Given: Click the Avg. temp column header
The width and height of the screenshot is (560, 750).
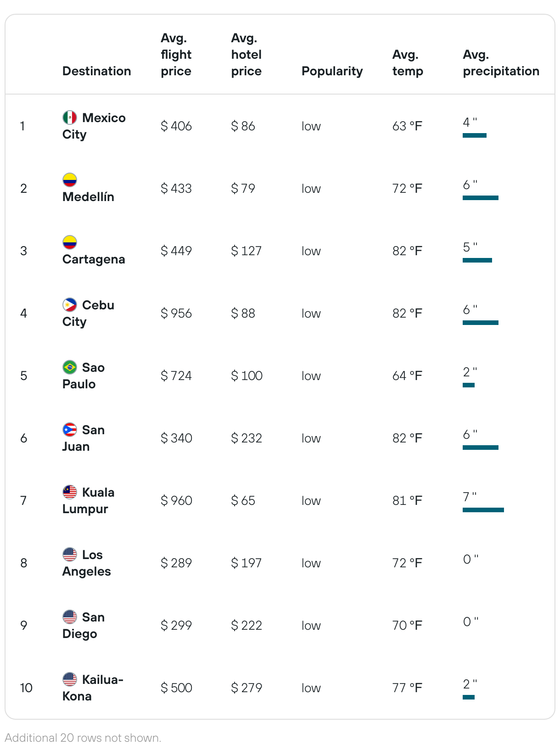Looking at the screenshot, I should (407, 63).
